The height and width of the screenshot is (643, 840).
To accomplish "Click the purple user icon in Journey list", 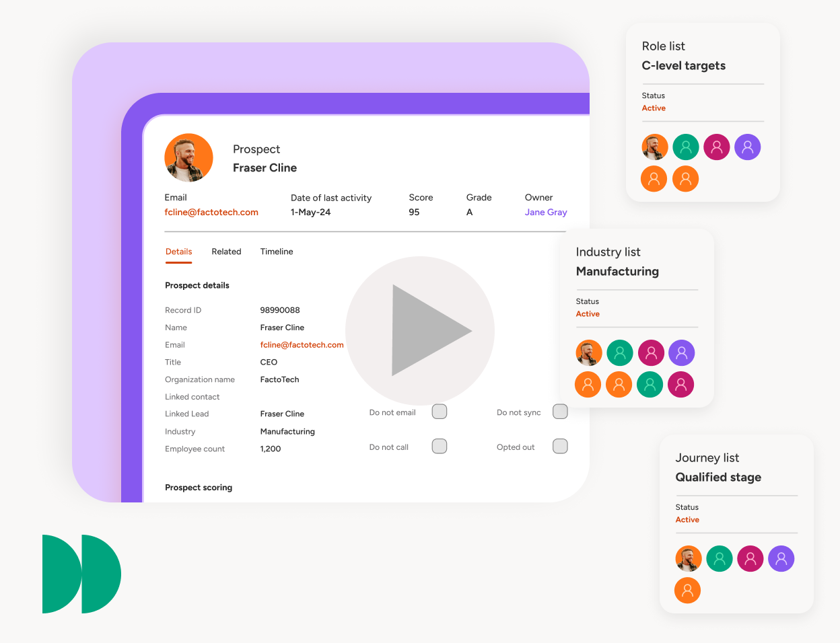I will (x=781, y=558).
